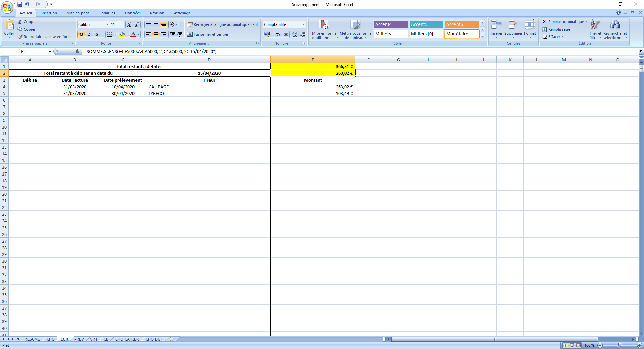Click the Supprimer cells icon
This screenshot has height=349, width=644.
click(513, 24)
